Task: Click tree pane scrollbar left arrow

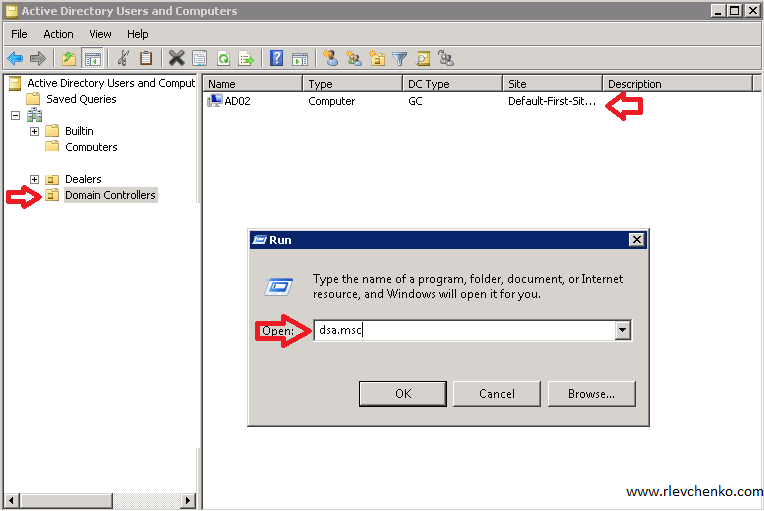Action: point(12,500)
